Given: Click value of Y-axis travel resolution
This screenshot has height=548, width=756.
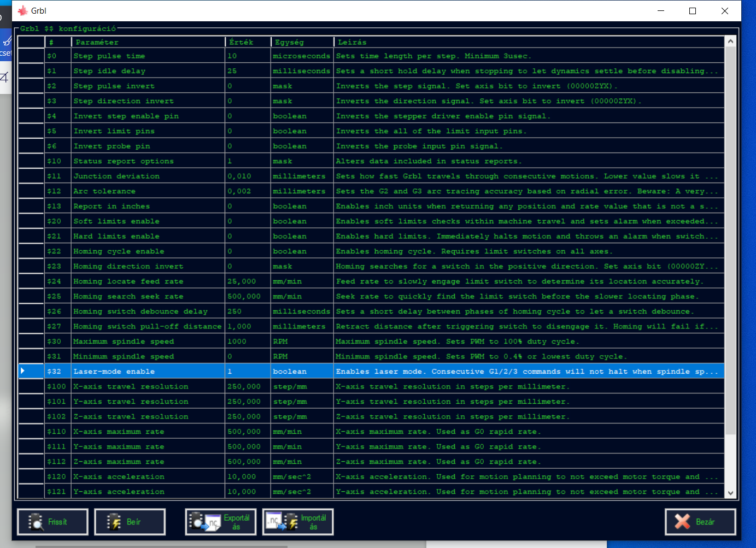Looking at the screenshot, I should [x=248, y=402].
